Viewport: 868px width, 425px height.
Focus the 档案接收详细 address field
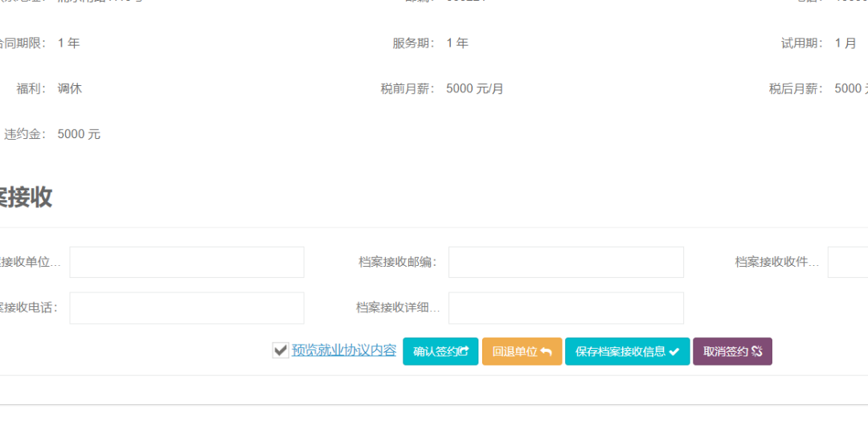coord(566,308)
